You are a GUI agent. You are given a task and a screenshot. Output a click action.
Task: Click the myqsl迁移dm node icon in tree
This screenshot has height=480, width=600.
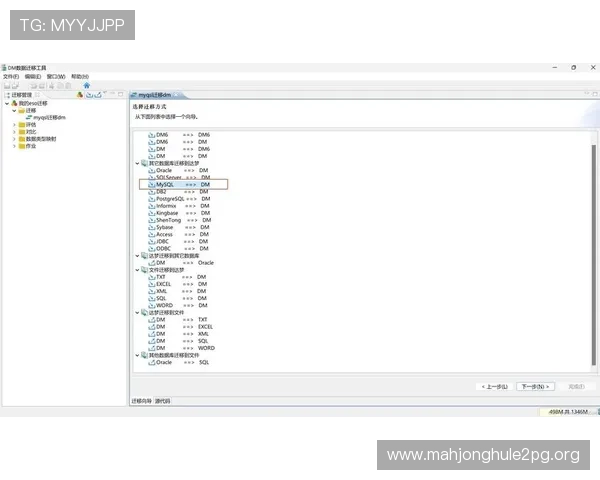(x=29, y=117)
